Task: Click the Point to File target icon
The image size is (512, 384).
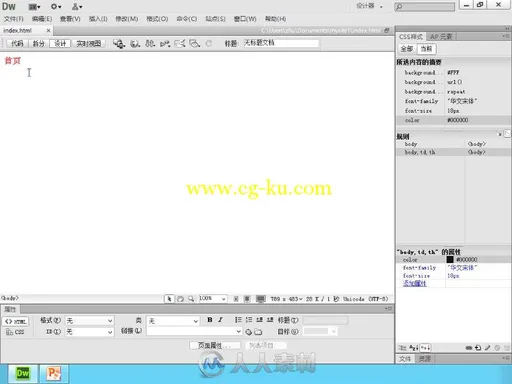Action: 249,332
